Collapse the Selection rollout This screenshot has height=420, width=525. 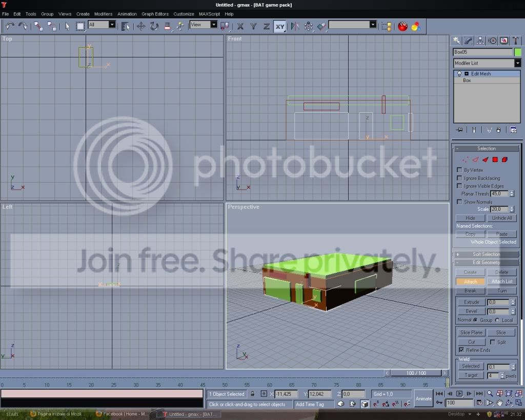tap(486, 148)
